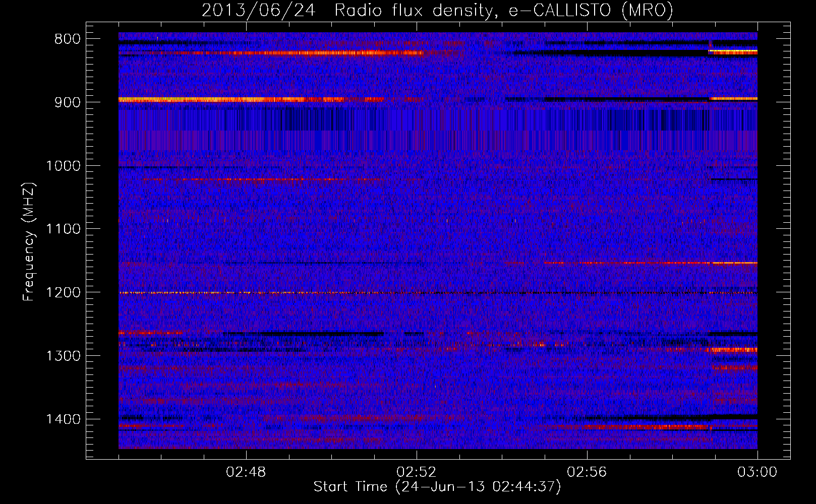The image size is (816, 504).
Task: Click the 03:00 time tick label
Action: 757,472
